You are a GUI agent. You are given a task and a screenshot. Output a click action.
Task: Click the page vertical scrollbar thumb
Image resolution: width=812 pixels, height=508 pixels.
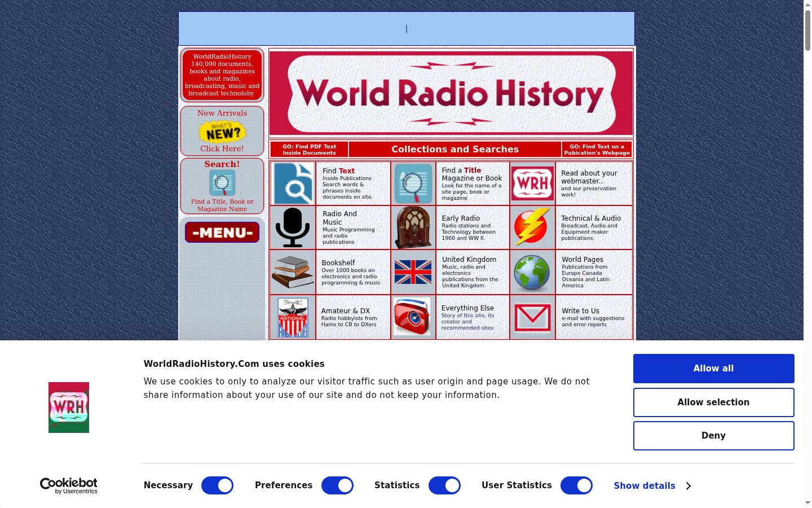click(x=807, y=30)
